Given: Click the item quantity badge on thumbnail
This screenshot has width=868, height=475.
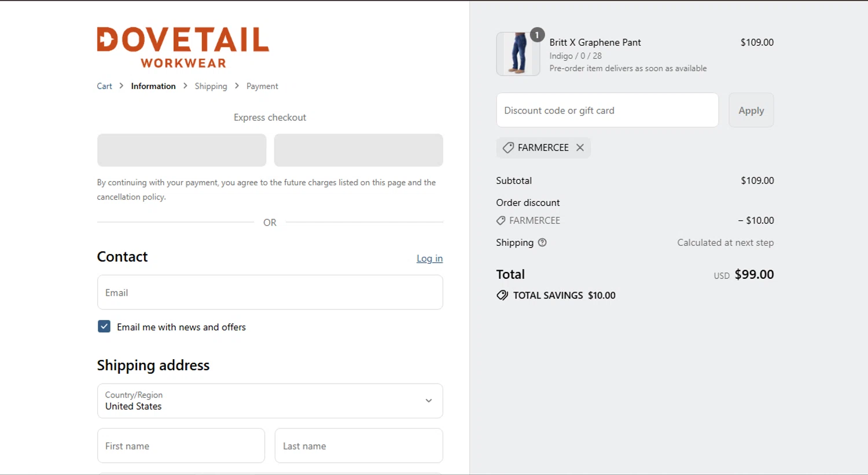Looking at the screenshot, I should pos(537,35).
